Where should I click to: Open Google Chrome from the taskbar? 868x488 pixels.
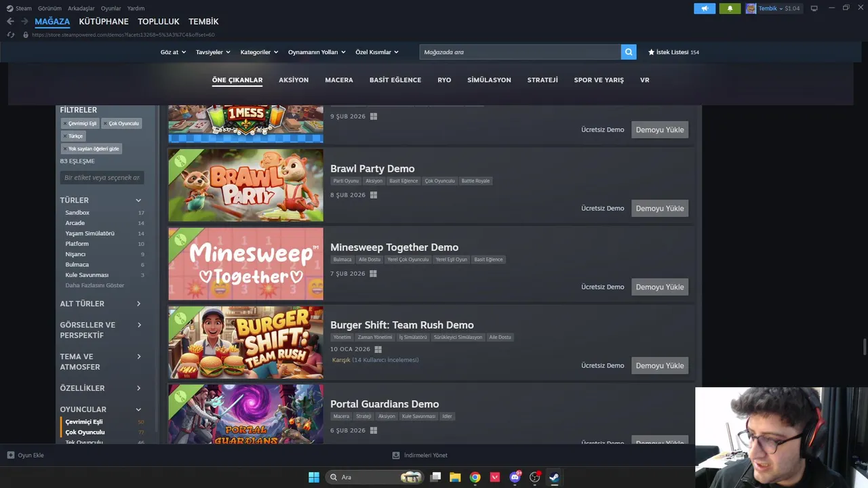pyautogui.click(x=475, y=477)
